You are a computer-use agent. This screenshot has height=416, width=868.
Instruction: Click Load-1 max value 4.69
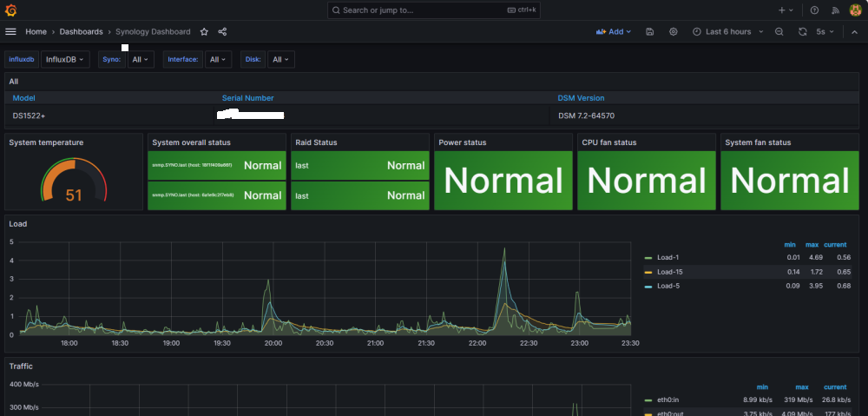(815, 258)
